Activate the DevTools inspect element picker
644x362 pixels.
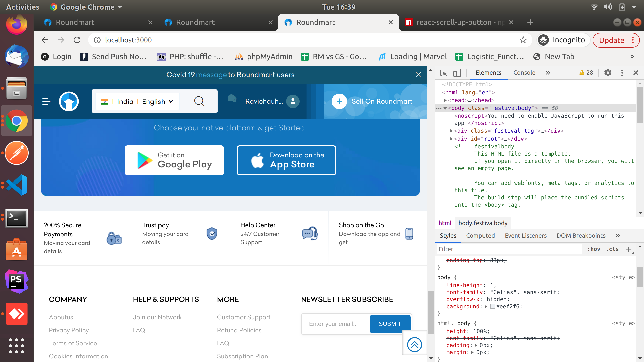click(444, 73)
